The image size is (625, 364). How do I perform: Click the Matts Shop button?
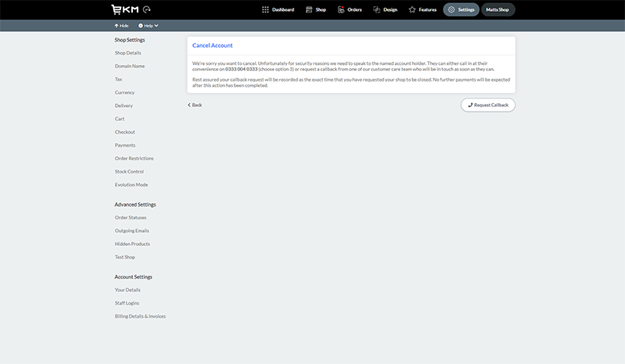tap(498, 9)
